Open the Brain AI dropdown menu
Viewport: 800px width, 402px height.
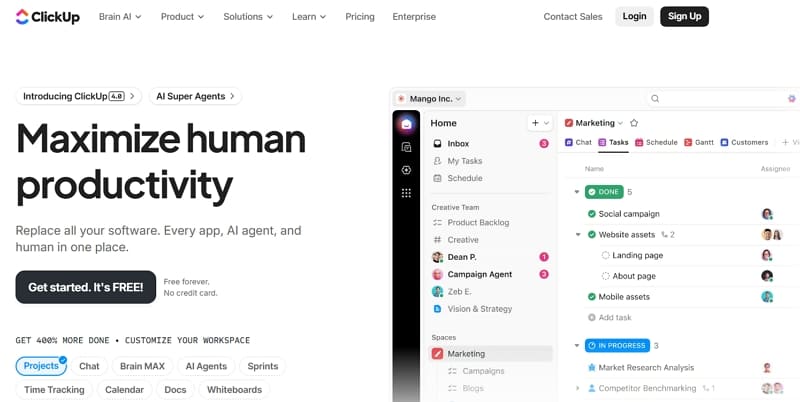pos(120,17)
